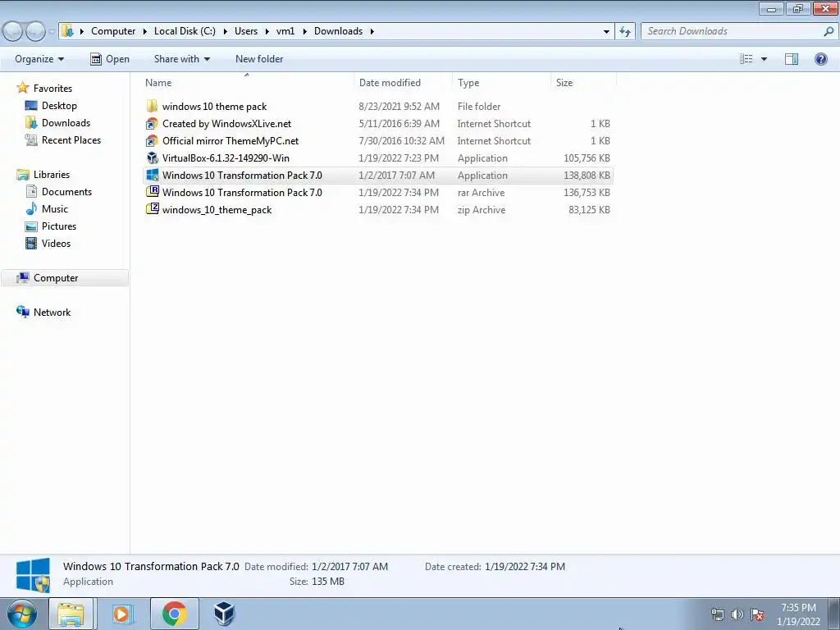Open Google Chrome from the taskbar
This screenshot has width=840, height=630.
click(x=174, y=614)
